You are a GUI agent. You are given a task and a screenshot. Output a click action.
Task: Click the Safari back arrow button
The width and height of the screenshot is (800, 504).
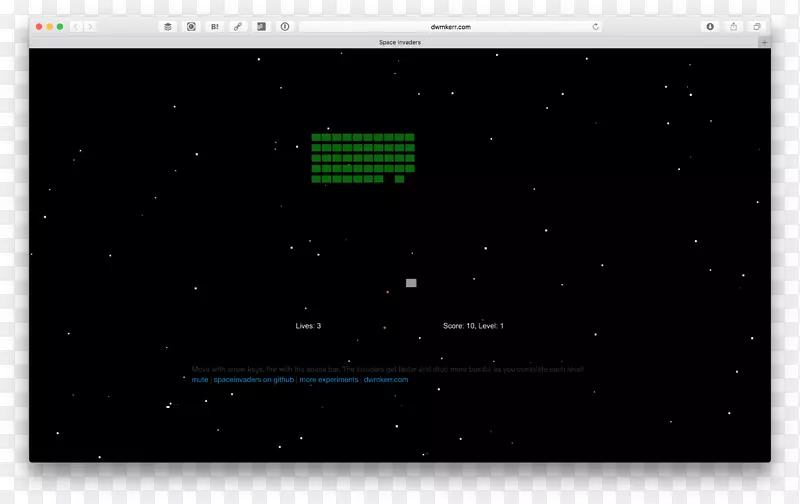76,27
